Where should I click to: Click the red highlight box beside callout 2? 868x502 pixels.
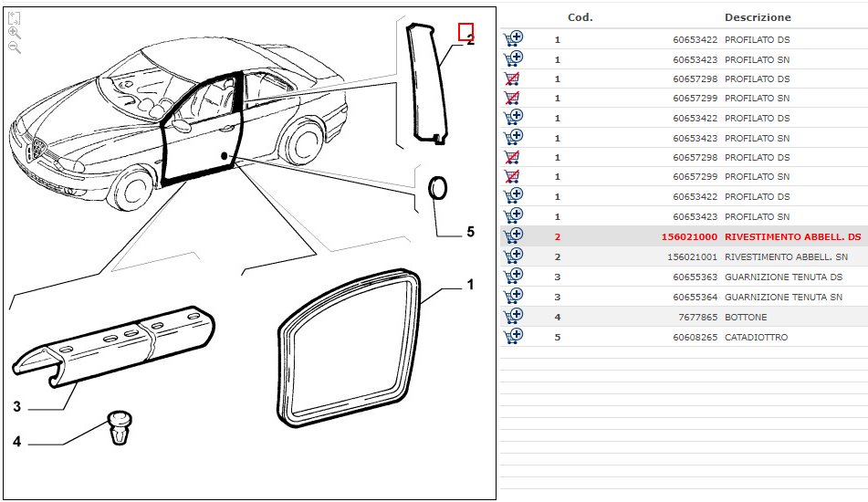(465, 32)
